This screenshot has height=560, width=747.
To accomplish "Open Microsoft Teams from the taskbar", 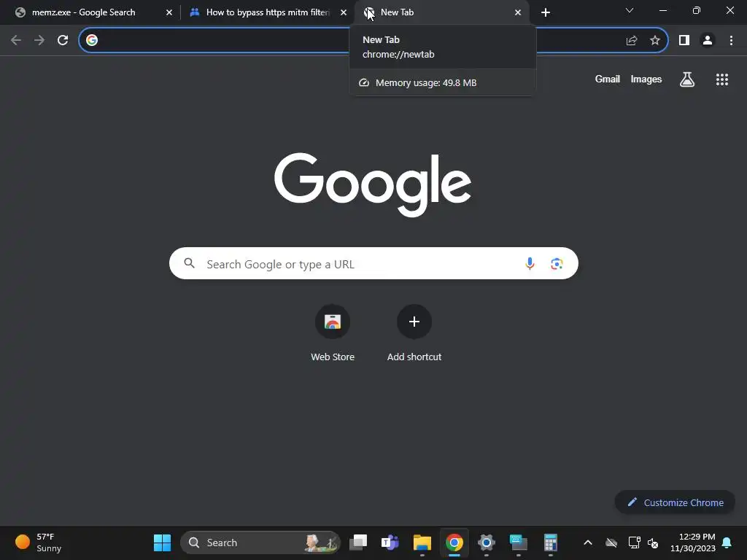I will 390,542.
